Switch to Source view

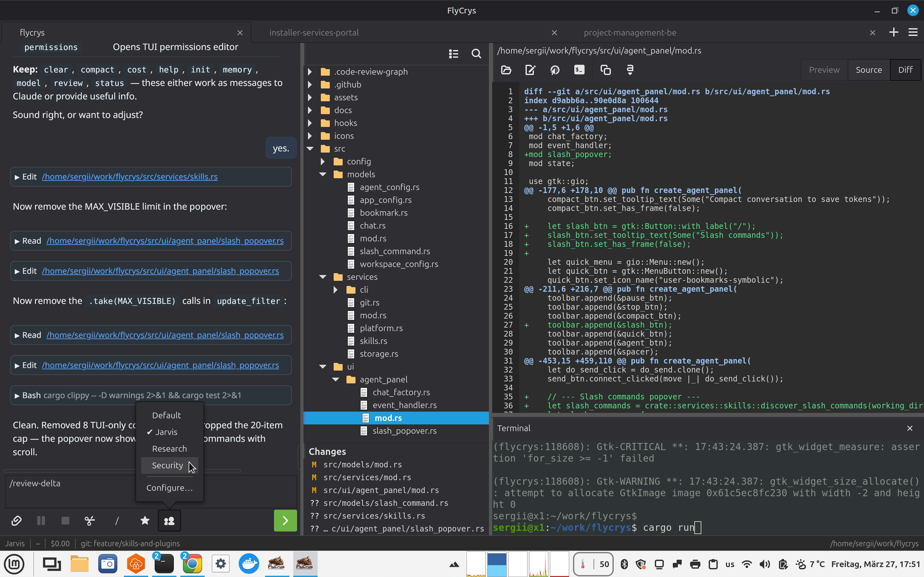point(868,70)
